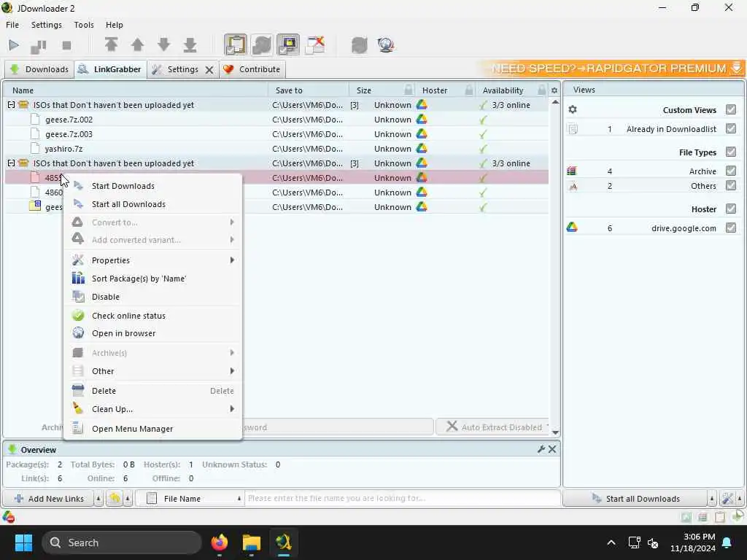Click the Hoster column lock icon
This screenshot has width=747, height=560.
coord(469,90)
